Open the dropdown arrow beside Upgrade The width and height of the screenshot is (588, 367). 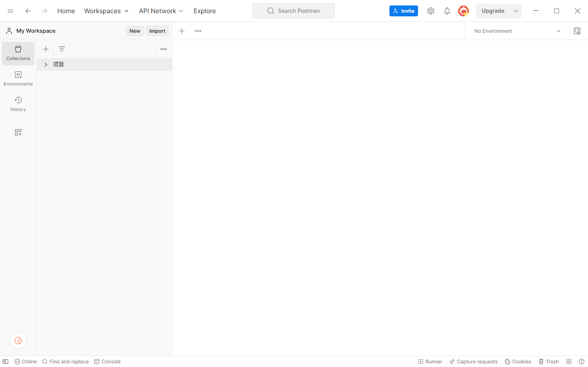pos(516,11)
